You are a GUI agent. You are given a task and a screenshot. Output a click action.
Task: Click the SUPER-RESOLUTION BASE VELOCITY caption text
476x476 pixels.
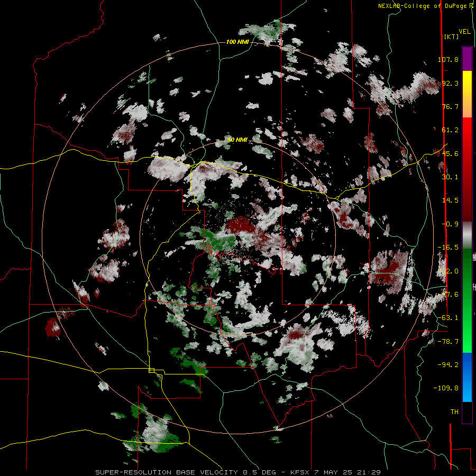pyautogui.click(x=167, y=472)
